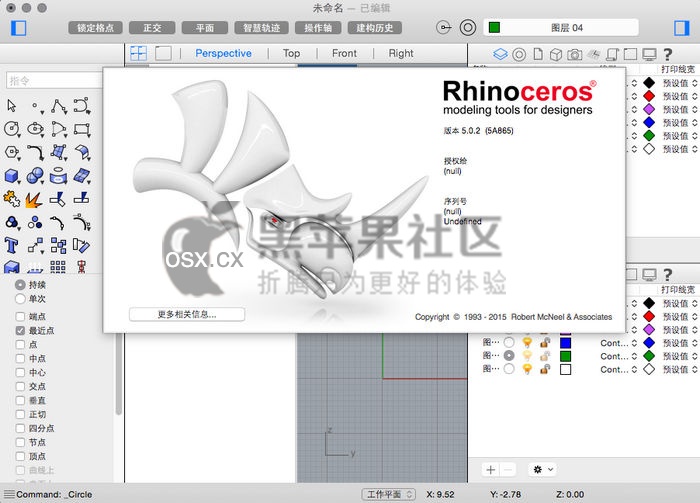Image resolution: width=700 pixels, height=503 pixels.
Task: Uncheck the 最近点 snap checkbox
Action: pyautogui.click(x=20, y=330)
